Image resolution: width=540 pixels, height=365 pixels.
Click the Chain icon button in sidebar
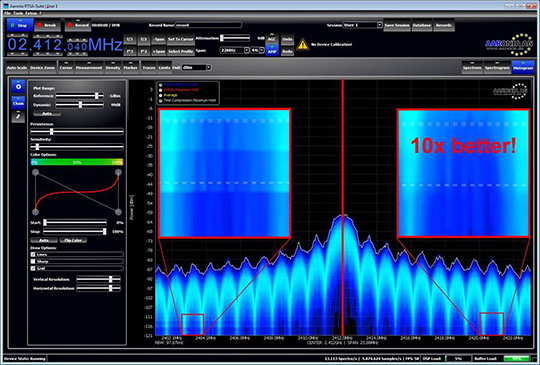[18, 103]
